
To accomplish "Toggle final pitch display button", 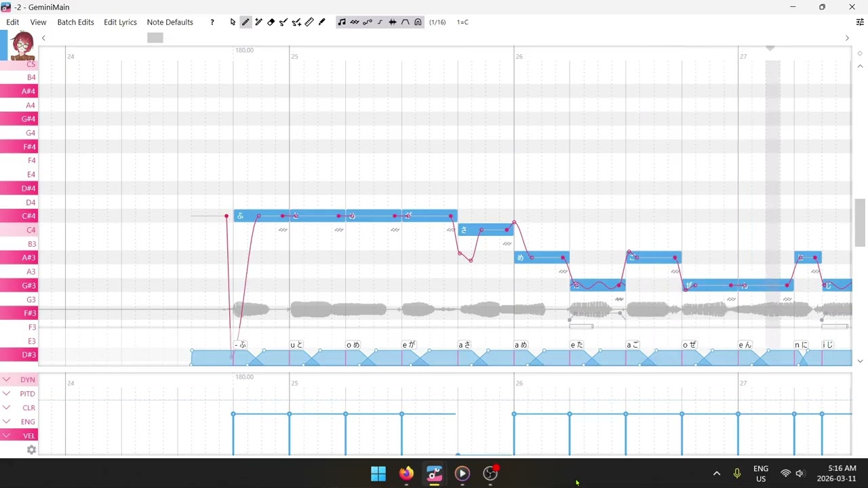I will 380,22.
